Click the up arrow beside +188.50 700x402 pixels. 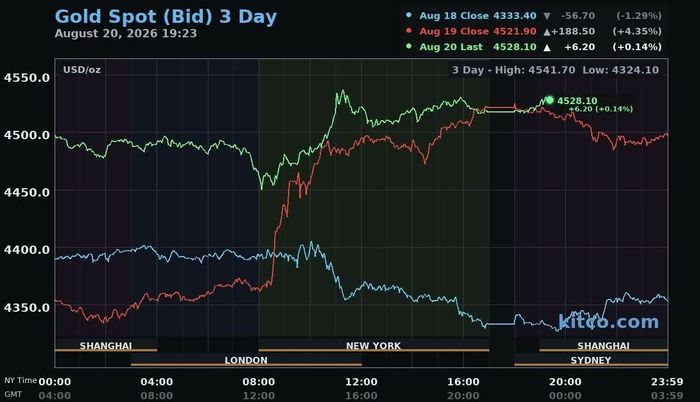tap(547, 32)
